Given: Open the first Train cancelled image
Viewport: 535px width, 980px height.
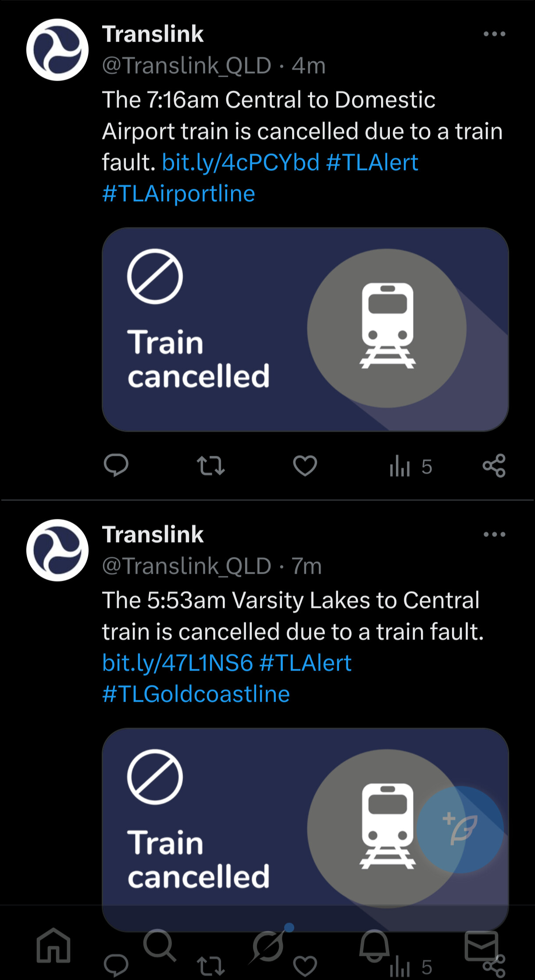Looking at the screenshot, I should click(305, 330).
